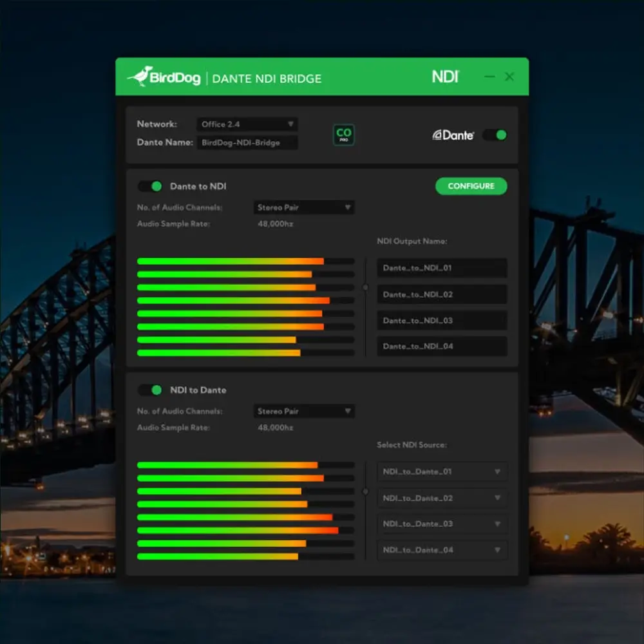Close the Dante NDI Bridge window
This screenshot has width=644, height=644.
tap(509, 77)
